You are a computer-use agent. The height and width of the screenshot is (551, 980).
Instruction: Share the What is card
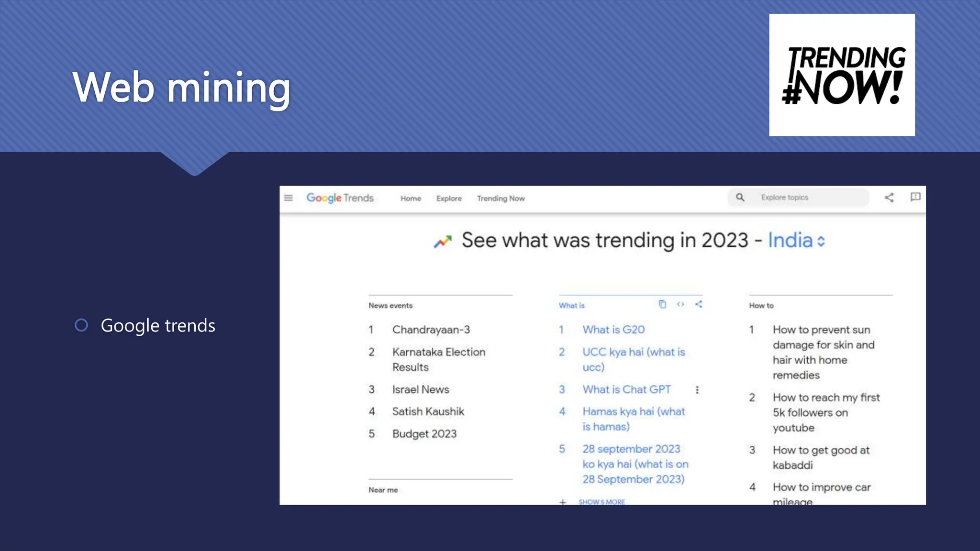point(699,304)
